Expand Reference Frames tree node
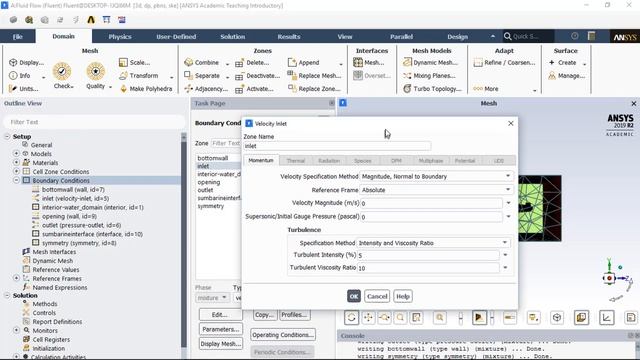The image size is (640, 360). click(x=16, y=278)
